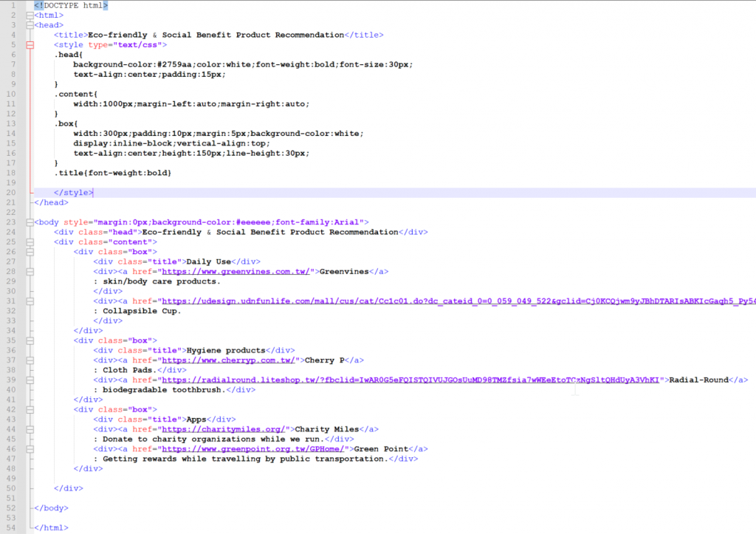Viewport: 756px width, 534px height.
Task: Click the "Hygiene products" title text
Action: pyautogui.click(x=226, y=350)
